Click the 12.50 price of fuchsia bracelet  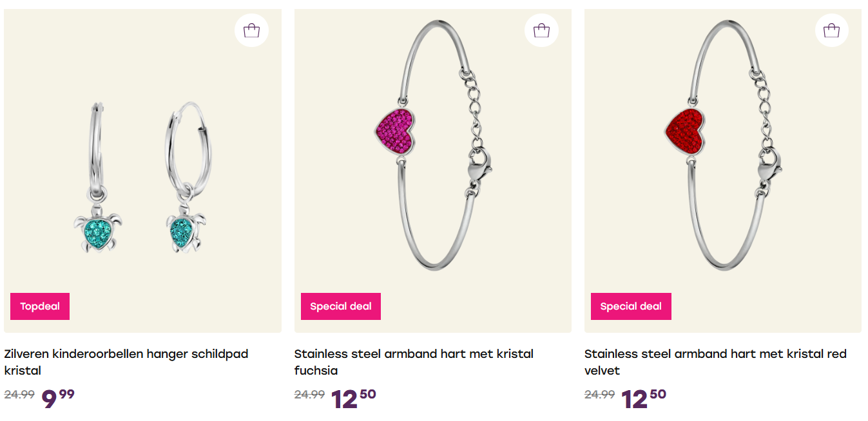pyautogui.click(x=353, y=398)
